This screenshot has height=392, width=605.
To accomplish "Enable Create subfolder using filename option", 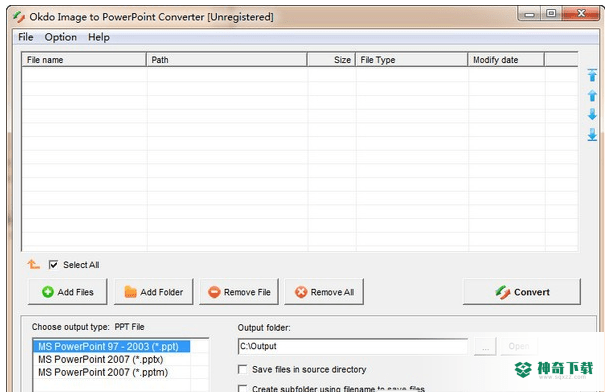I will [x=242, y=388].
